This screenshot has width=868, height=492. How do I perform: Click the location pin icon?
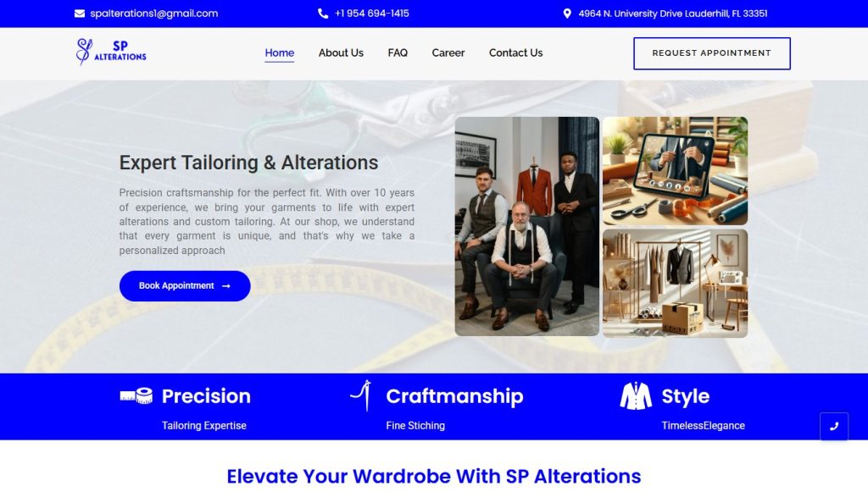point(567,14)
